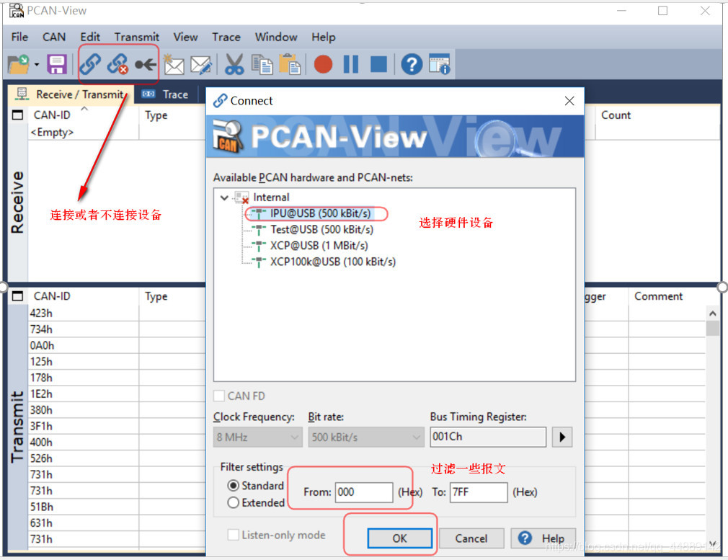Click the Receive pane window icon

pyautogui.click(x=17, y=115)
